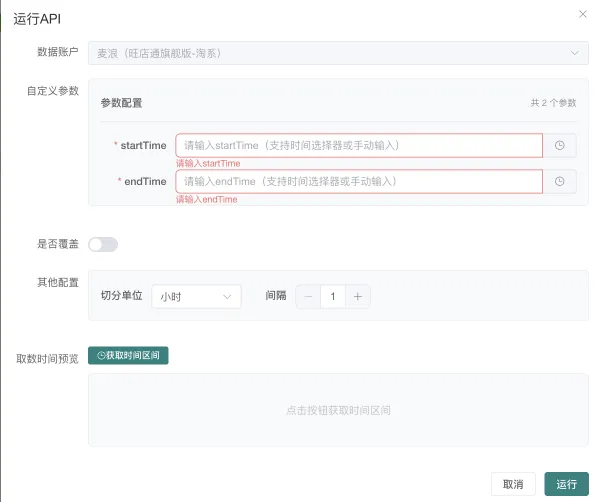Close the 运行API dialog with the X icon

tap(583, 13)
